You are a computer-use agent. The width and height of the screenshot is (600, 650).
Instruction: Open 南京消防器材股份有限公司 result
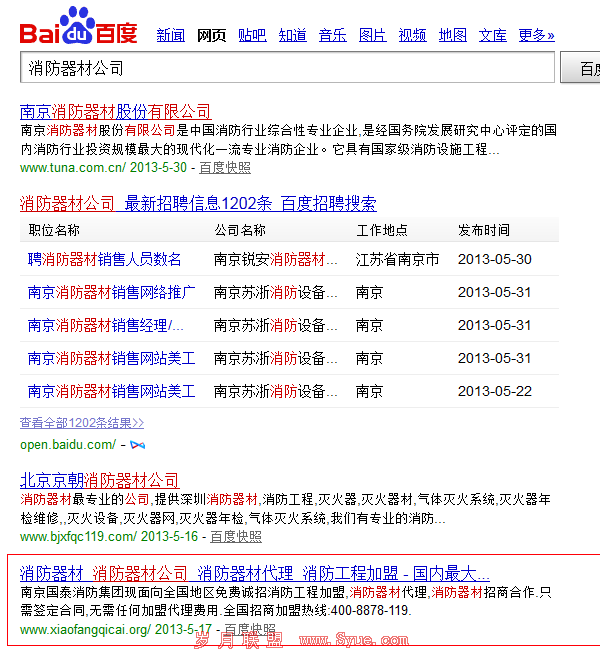point(116,111)
